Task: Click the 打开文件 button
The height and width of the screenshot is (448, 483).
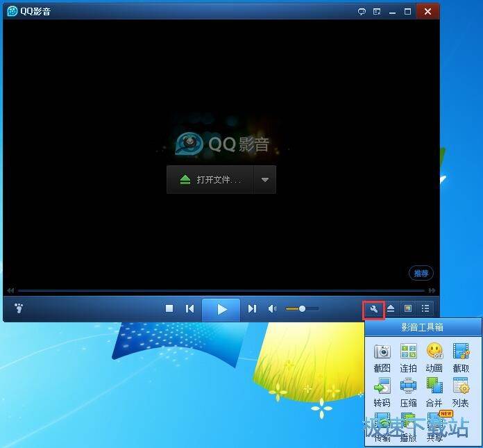Action: pos(210,180)
